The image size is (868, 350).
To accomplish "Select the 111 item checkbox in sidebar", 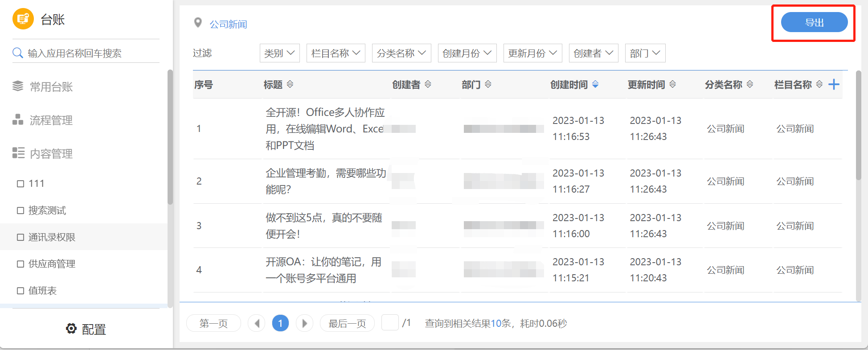I will pos(20,184).
